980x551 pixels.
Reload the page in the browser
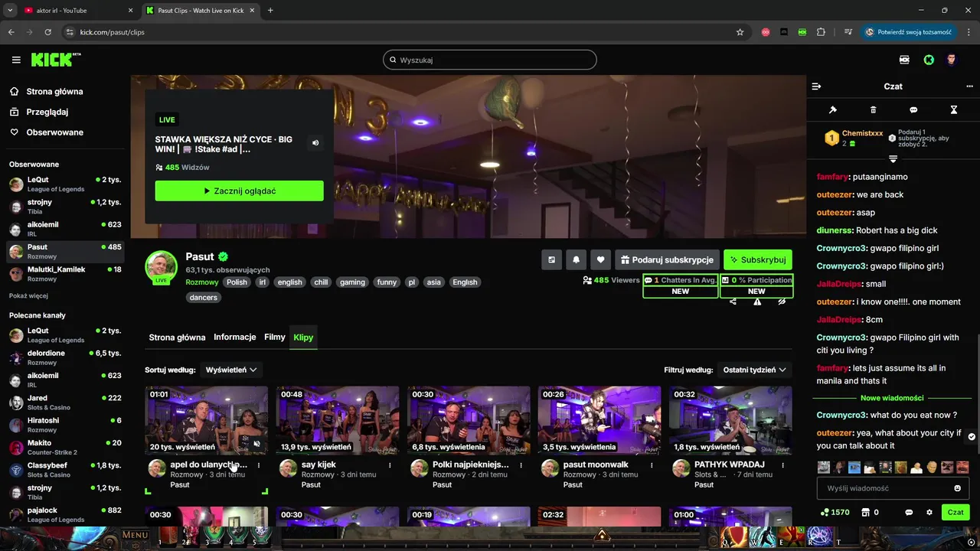pyautogui.click(x=48, y=32)
